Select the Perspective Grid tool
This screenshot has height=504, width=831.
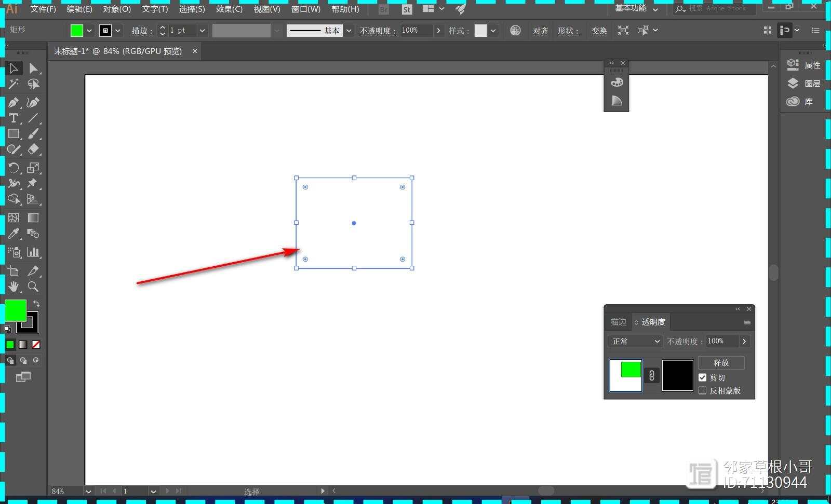pos(33,199)
